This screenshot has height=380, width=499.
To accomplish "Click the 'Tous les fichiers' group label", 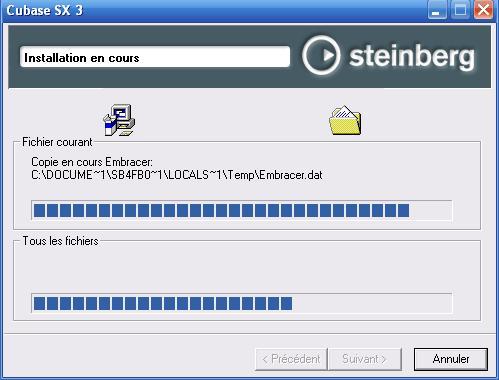I will [x=60, y=241].
